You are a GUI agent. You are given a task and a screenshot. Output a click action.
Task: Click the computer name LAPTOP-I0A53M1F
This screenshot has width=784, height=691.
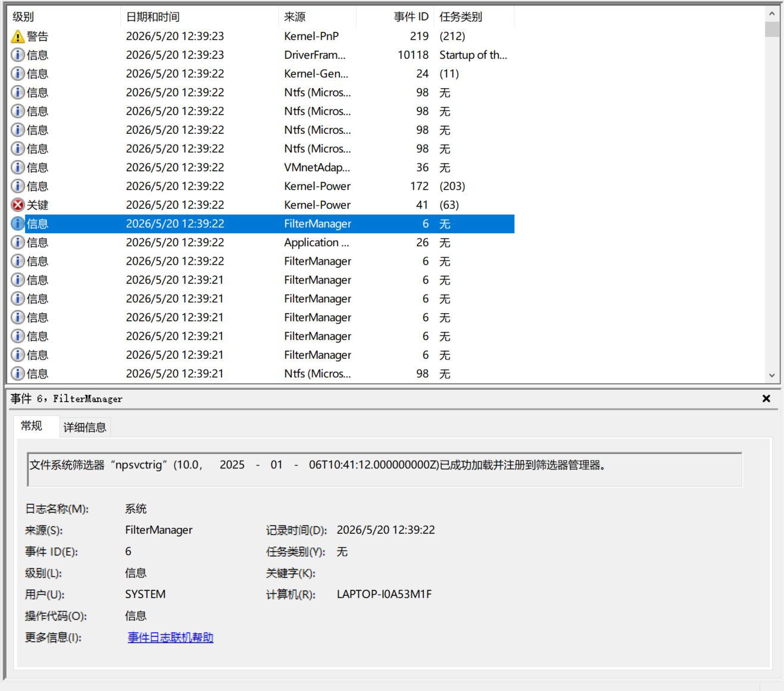click(384, 594)
